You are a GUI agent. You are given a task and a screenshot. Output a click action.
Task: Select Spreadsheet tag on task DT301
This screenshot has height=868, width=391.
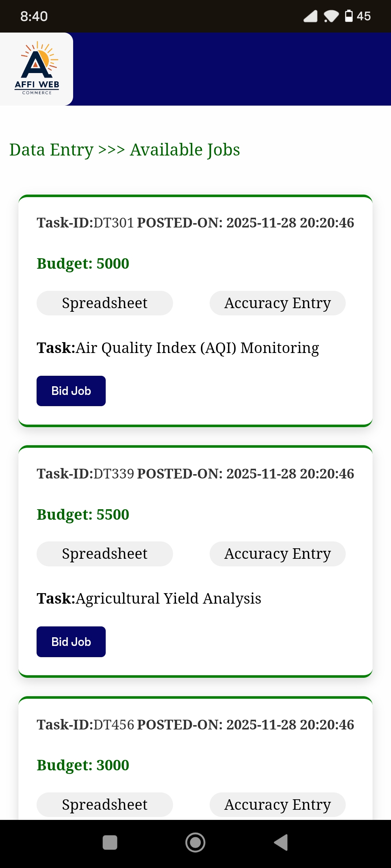[x=105, y=303]
